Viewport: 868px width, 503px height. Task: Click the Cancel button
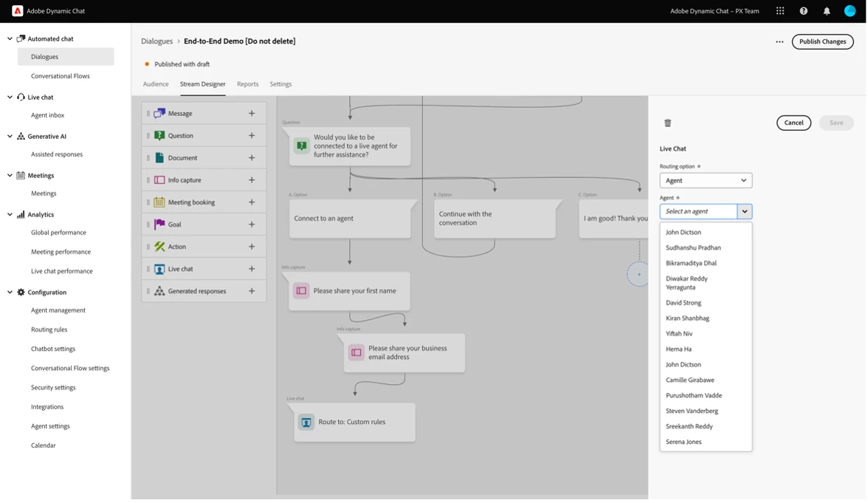click(x=793, y=123)
